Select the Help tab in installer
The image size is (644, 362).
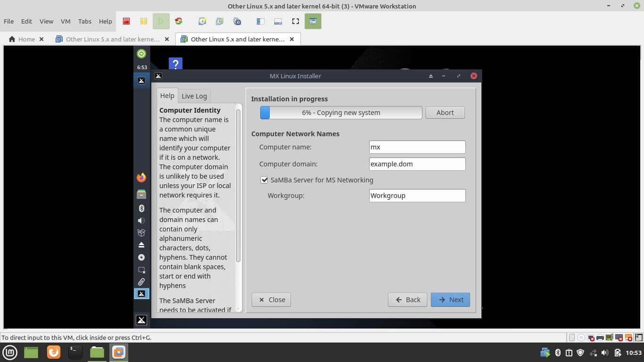[167, 96]
